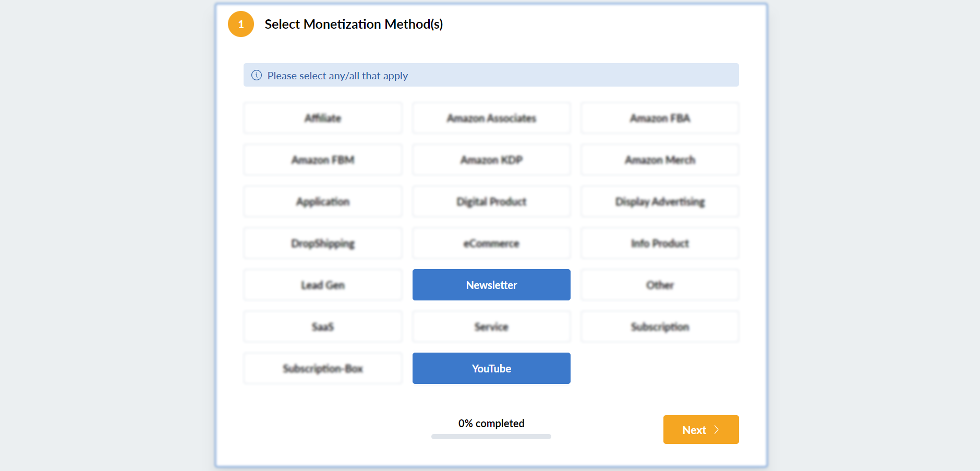Select the Amazon Merch option
Viewport: 980px width, 471px height.
(x=660, y=160)
